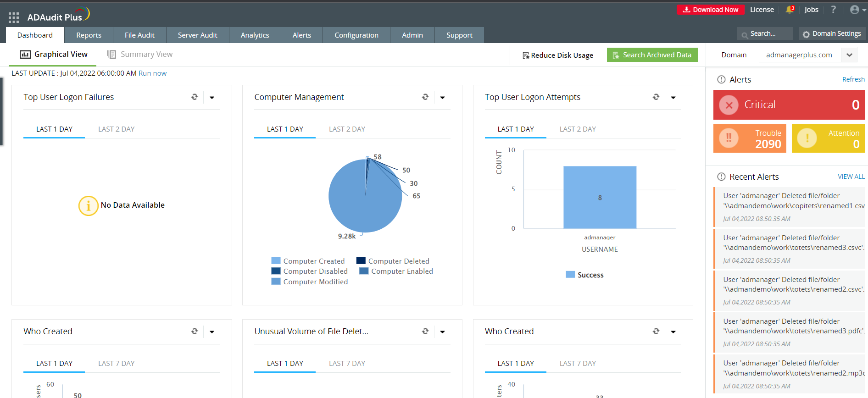Refresh the Unusual Volume of File Deletion widget
868x398 pixels.
coord(425,332)
